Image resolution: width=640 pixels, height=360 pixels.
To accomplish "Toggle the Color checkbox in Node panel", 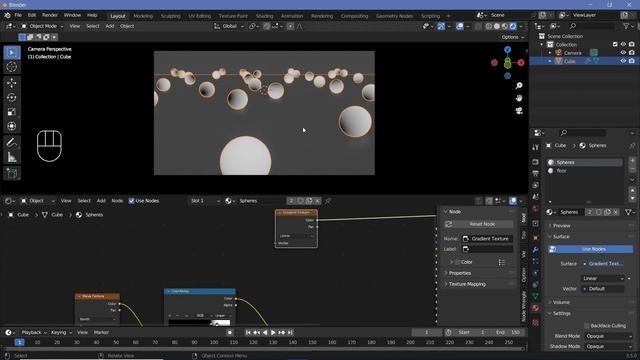I will point(458,262).
